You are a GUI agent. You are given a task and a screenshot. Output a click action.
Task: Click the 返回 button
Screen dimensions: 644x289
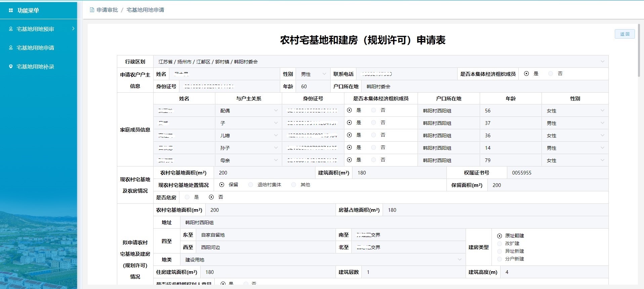click(x=625, y=34)
